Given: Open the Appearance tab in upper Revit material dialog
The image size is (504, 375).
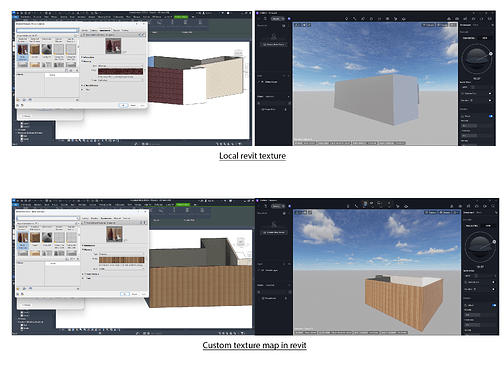Looking at the screenshot, I should pyautogui.click(x=105, y=30).
